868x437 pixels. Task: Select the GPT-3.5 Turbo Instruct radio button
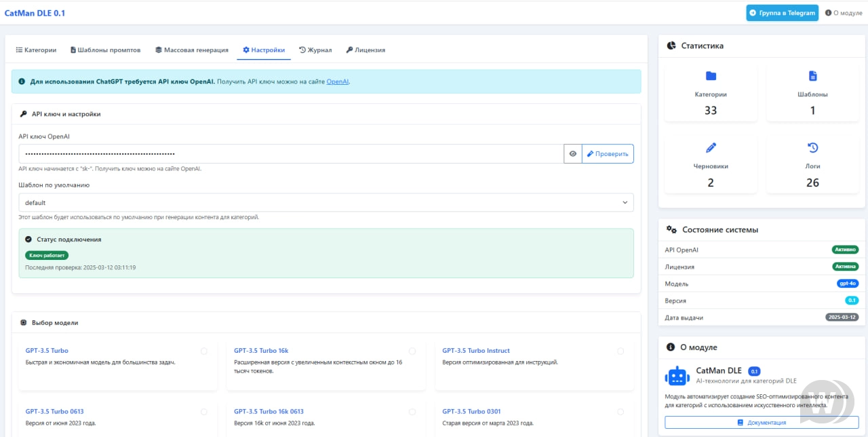[x=620, y=351]
